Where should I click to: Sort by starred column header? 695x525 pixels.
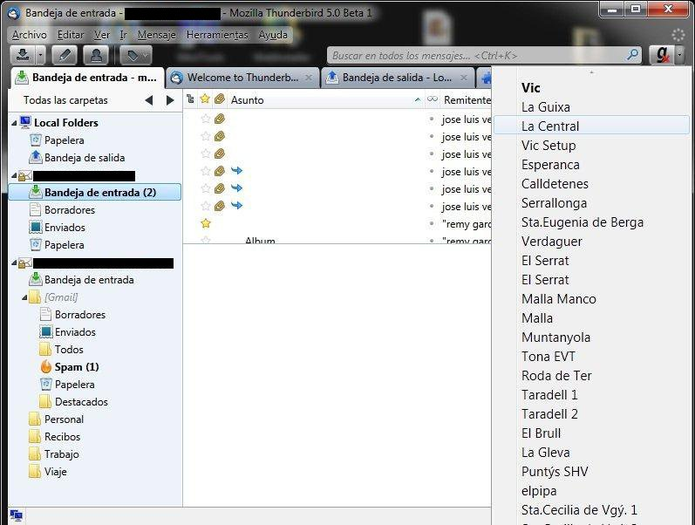[x=205, y=99]
